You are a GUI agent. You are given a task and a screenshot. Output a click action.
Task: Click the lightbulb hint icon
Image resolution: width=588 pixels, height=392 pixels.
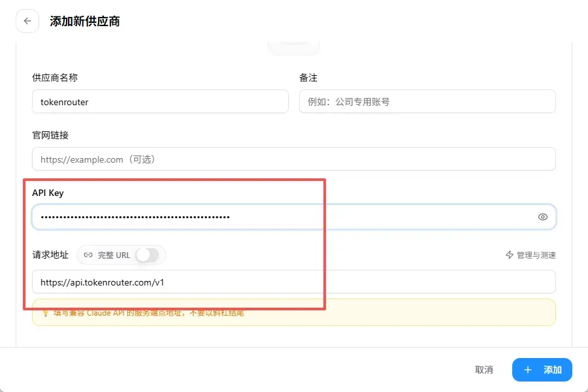coord(45,313)
